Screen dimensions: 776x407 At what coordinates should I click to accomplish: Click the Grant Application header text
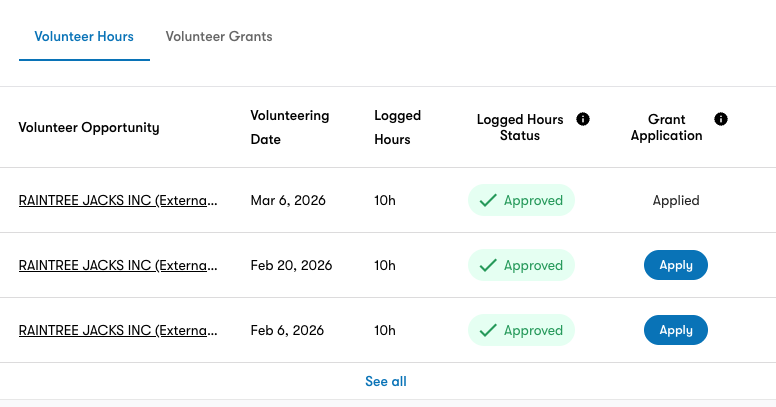coord(666,127)
